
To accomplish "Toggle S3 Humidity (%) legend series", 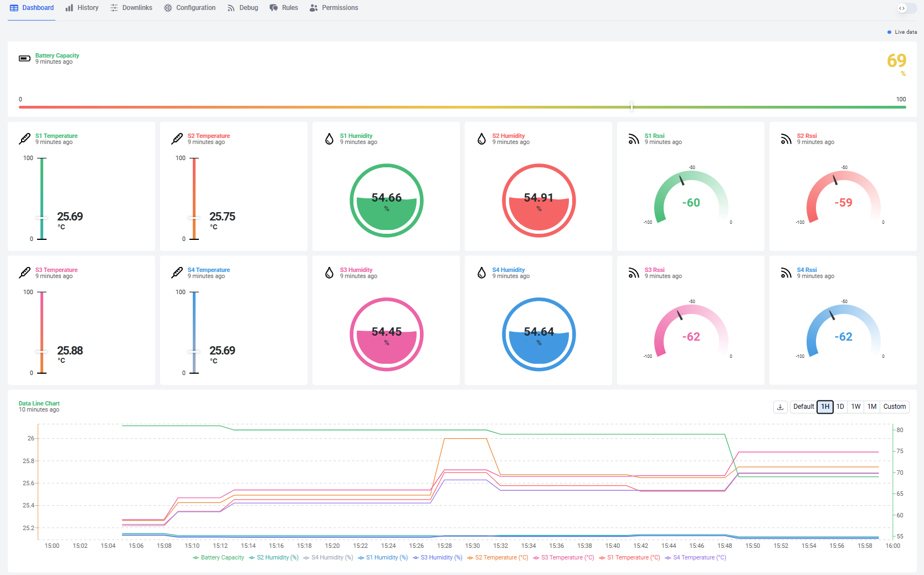I will 437,557.
